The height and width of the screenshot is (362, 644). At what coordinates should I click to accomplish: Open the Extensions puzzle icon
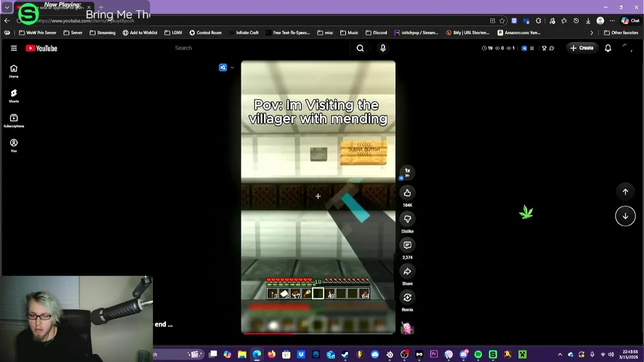pos(538,21)
